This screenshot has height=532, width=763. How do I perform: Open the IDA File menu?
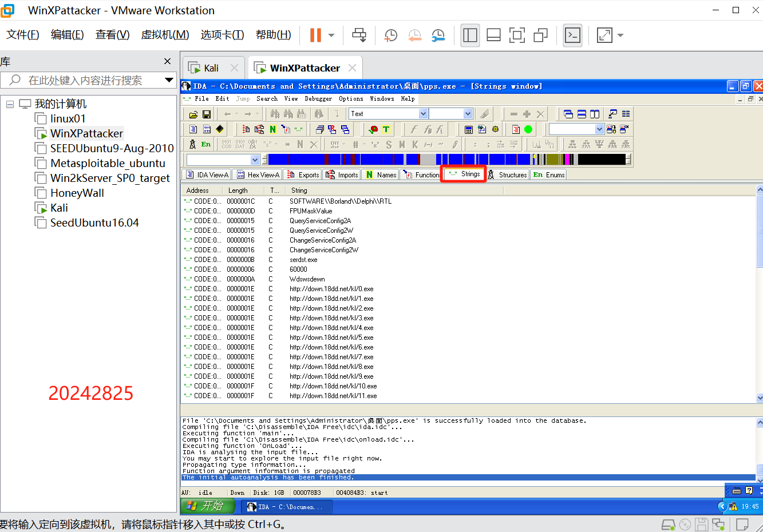point(201,98)
